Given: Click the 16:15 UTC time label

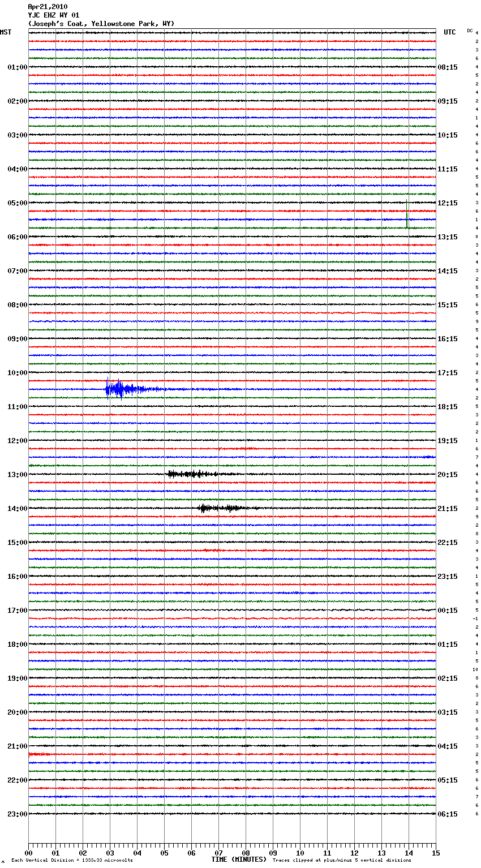Looking at the screenshot, I should tap(448, 339).
